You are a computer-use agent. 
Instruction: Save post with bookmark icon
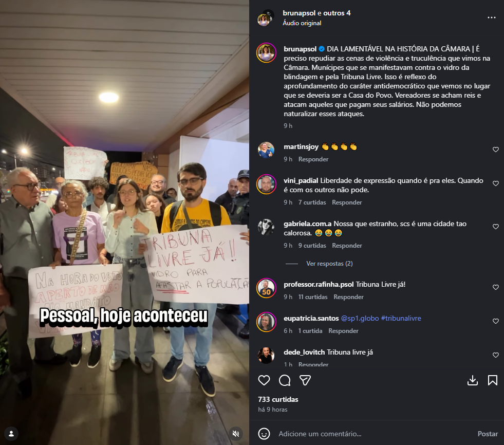[x=492, y=380]
